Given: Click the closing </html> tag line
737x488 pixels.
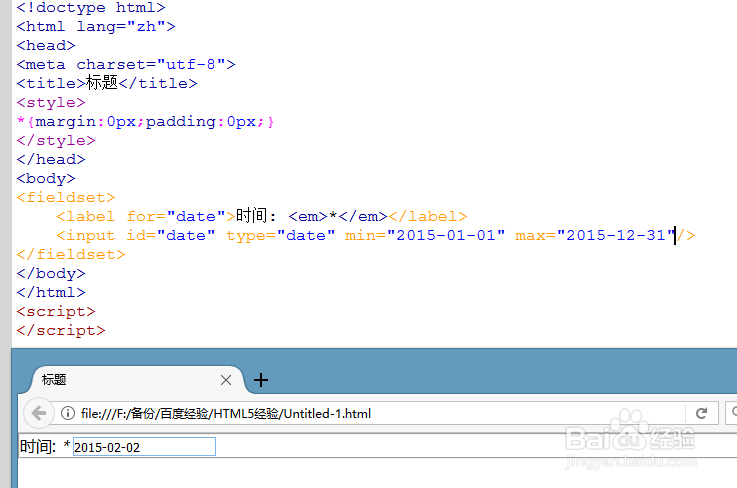Looking at the screenshot, I should (x=51, y=292).
